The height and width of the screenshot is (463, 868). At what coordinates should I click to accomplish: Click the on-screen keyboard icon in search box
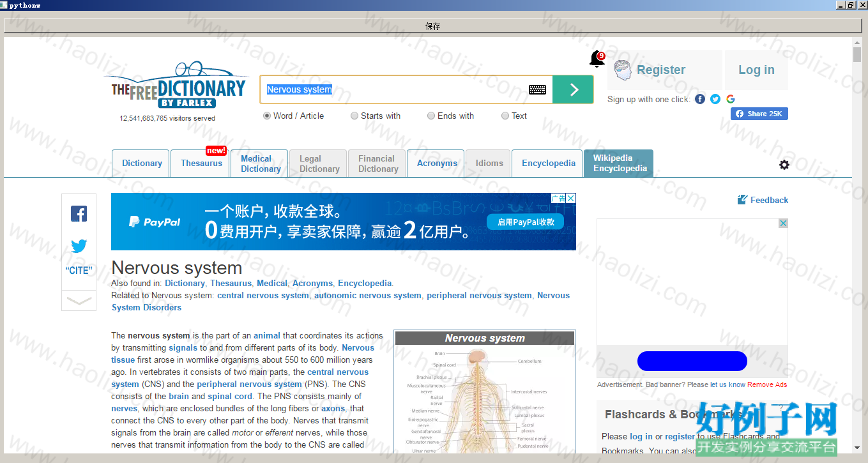tap(537, 89)
